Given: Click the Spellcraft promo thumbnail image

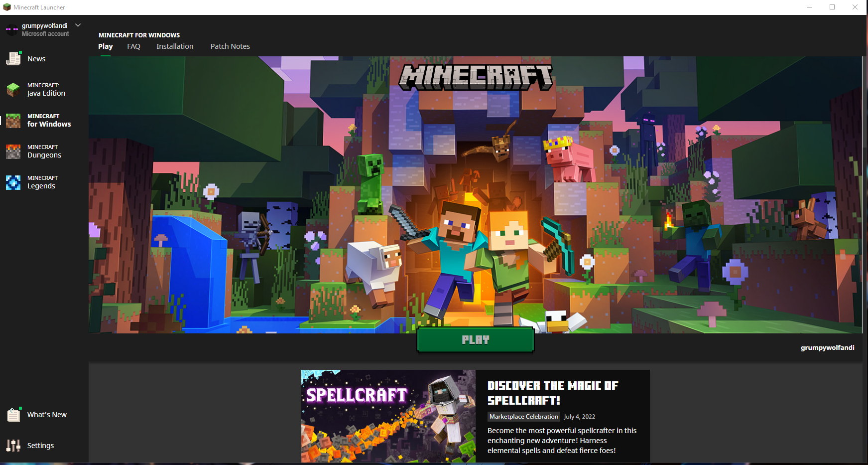Looking at the screenshot, I should (388, 416).
